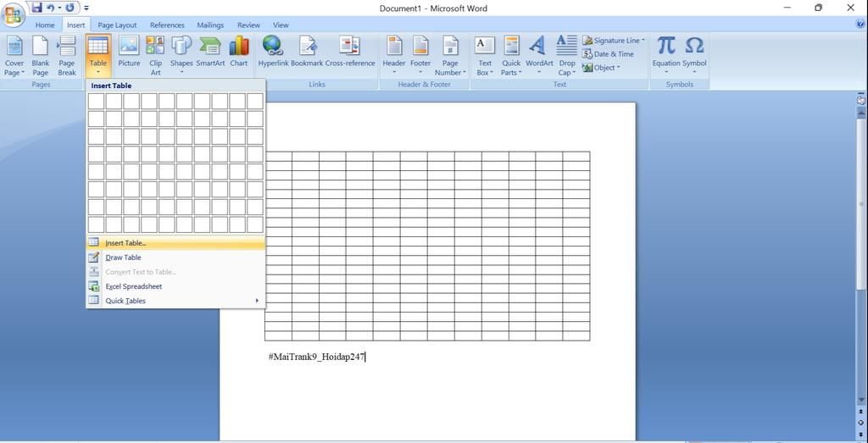Open the Word Help icon
This screenshot has height=443, width=868.
[860, 25]
